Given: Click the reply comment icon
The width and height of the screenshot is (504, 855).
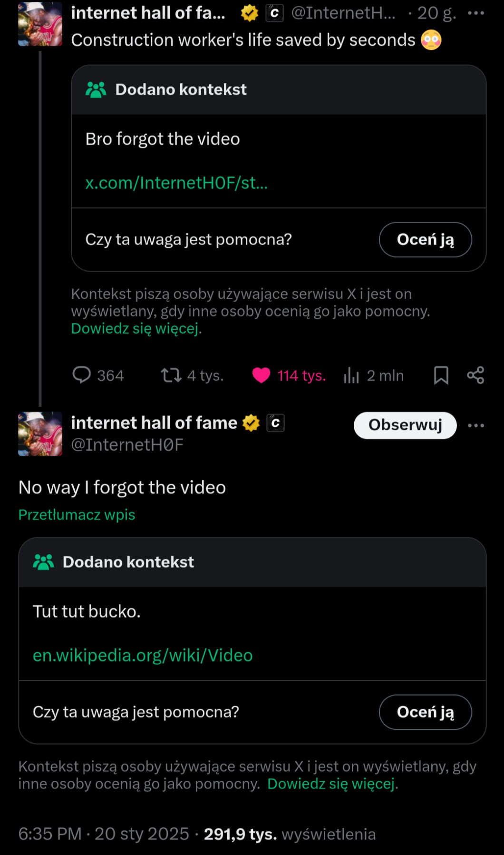Looking at the screenshot, I should pyautogui.click(x=81, y=375).
